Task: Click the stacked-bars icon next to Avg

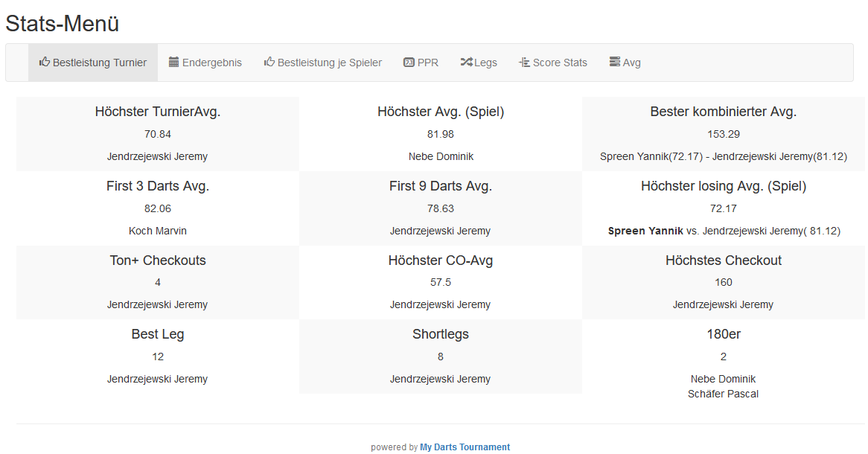Action: click(615, 63)
